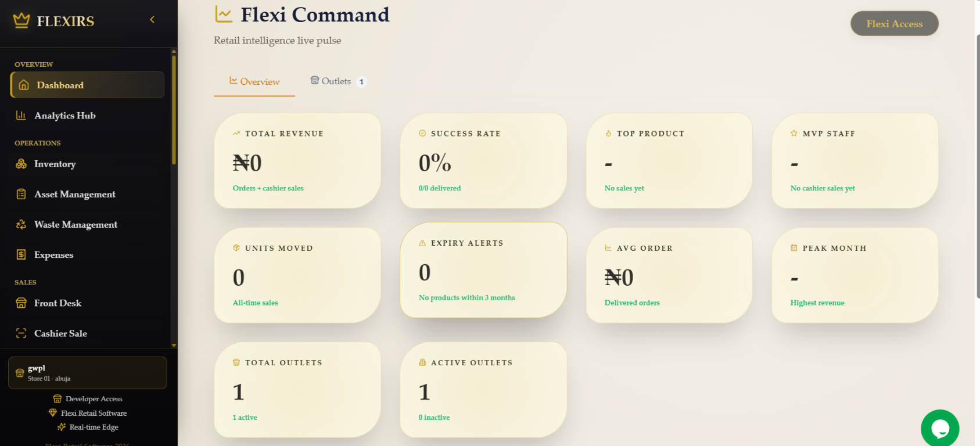Click the page vertical scrollbar
Viewport: 980px width, 446px height.
(x=978, y=166)
